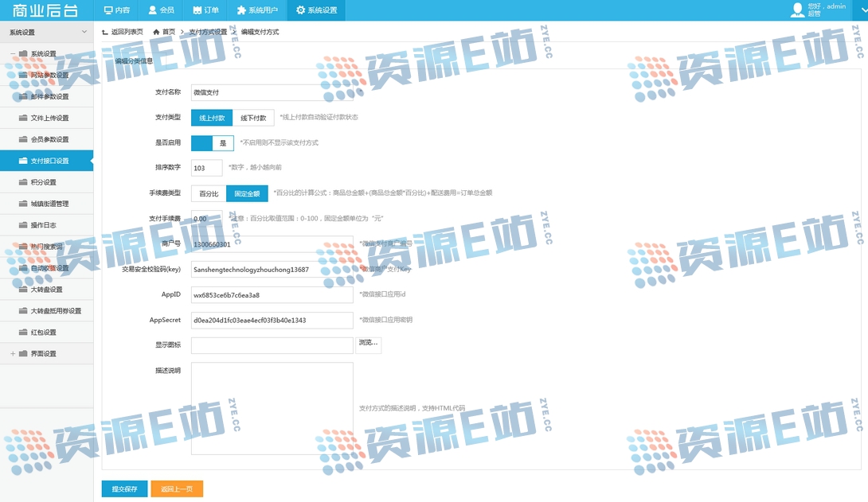Select the 固定金额 fee type button
The image size is (868, 502).
point(246,193)
